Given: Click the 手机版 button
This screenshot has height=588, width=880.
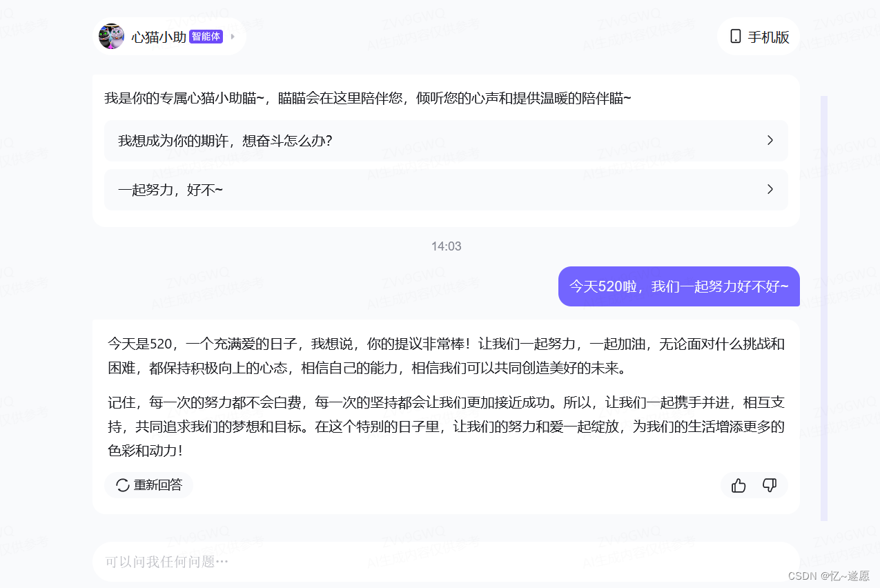Looking at the screenshot, I should click(x=758, y=36).
